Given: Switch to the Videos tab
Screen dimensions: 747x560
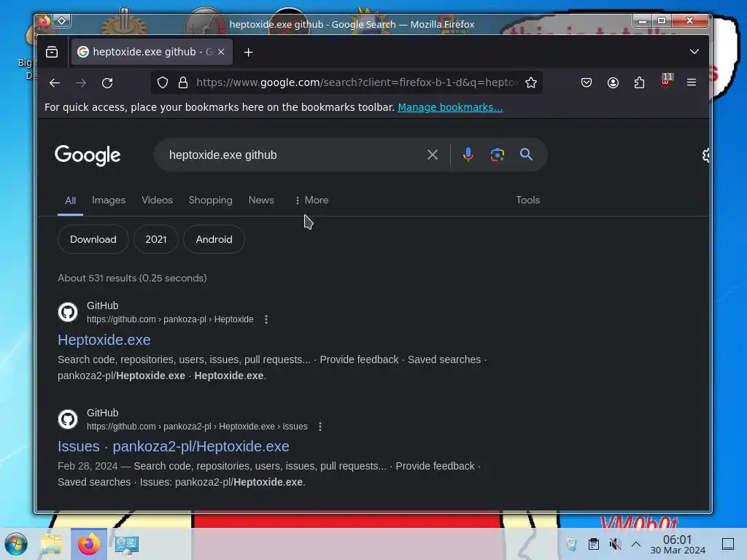Looking at the screenshot, I should pos(158,201).
